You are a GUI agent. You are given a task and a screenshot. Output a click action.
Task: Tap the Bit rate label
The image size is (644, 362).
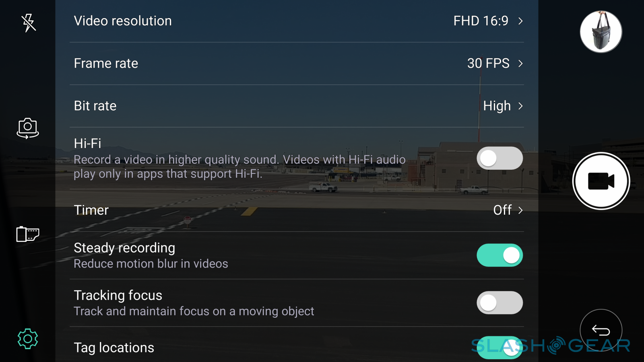[95, 106]
